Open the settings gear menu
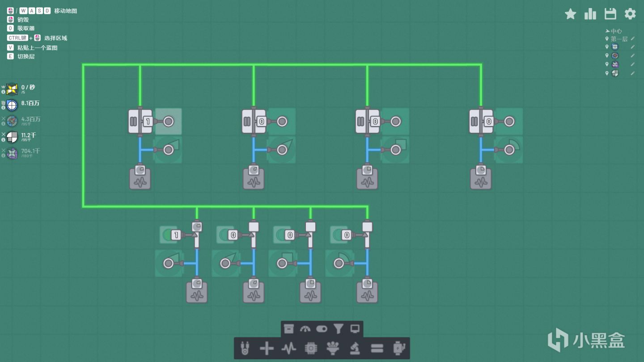Viewport: 644px width, 362px height. 630,14
